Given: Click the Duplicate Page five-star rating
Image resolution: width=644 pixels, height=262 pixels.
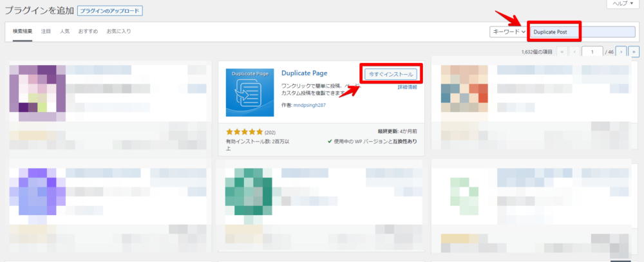Looking at the screenshot, I should pos(244,132).
